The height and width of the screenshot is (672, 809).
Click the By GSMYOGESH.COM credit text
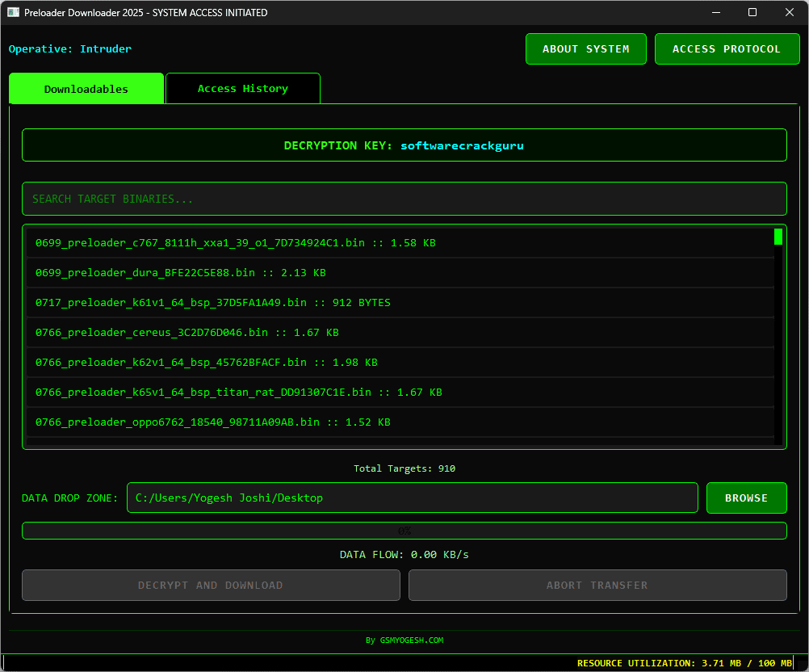(x=404, y=640)
